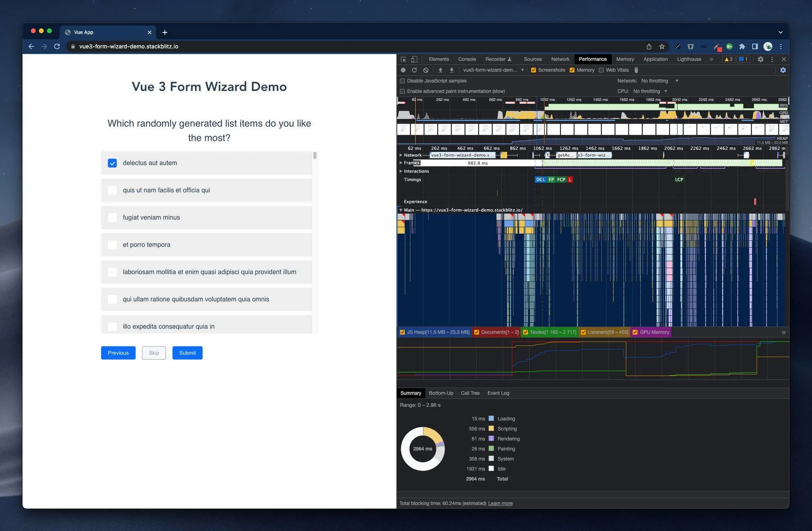Image resolution: width=812 pixels, height=531 pixels.
Task: Toggle the device toolbar icon
Action: [x=414, y=60]
